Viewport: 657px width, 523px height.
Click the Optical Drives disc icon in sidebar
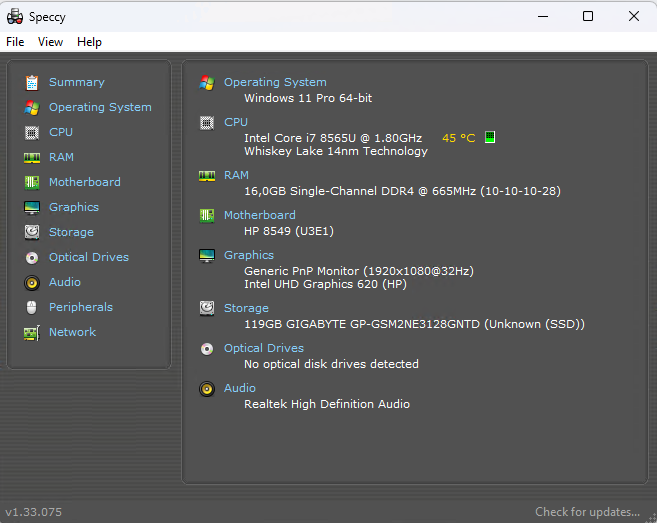(32, 257)
